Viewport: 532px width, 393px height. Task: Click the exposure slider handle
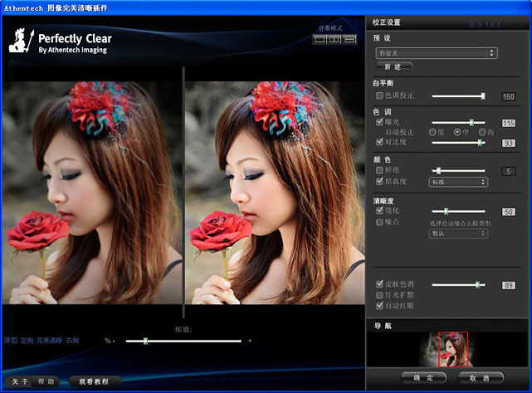coord(471,122)
